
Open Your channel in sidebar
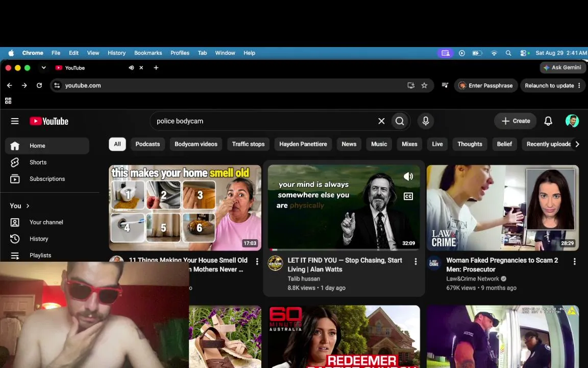[x=47, y=222]
